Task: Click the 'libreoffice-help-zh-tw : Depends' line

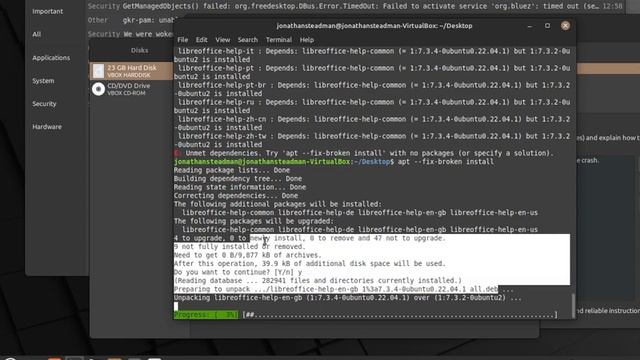Action: [x=372, y=140]
